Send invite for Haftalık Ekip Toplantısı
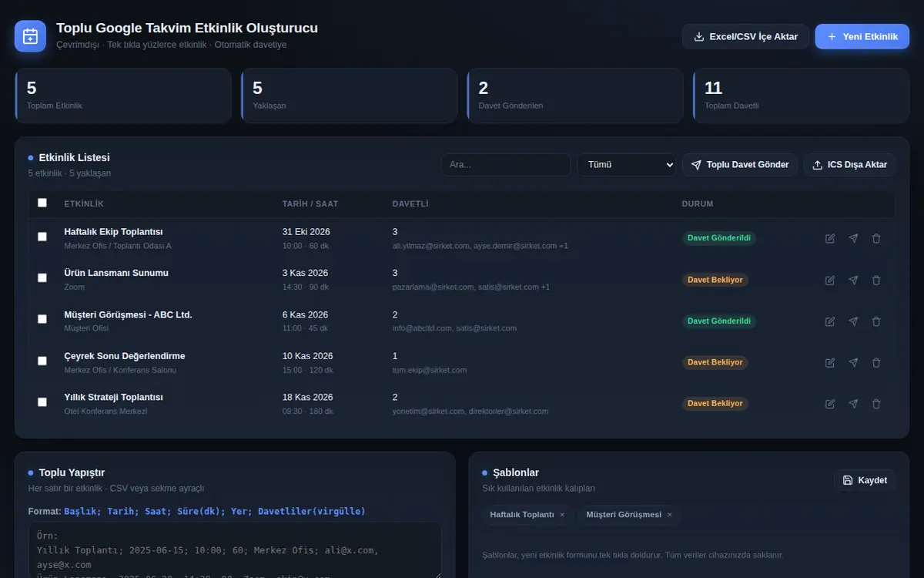The height and width of the screenshot is (578, 924). (x=853, y=239)
